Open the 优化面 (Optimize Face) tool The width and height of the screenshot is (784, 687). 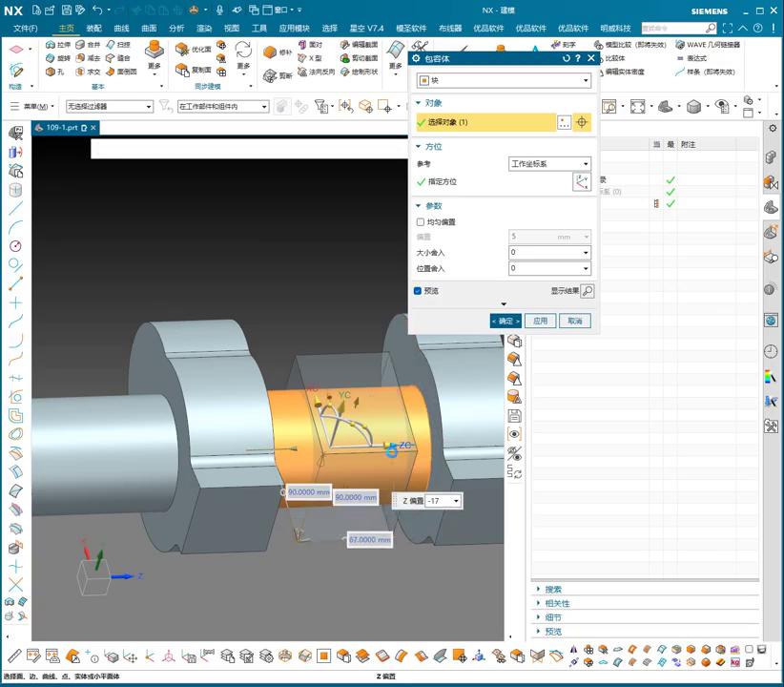point(182,49)
